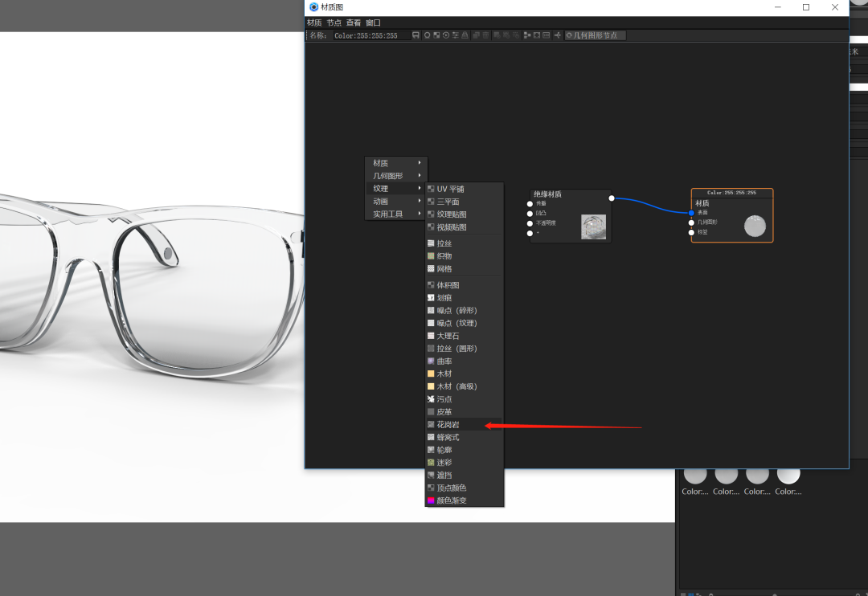
Task: Choose the 三平面 texture entry
Action: 465,202
